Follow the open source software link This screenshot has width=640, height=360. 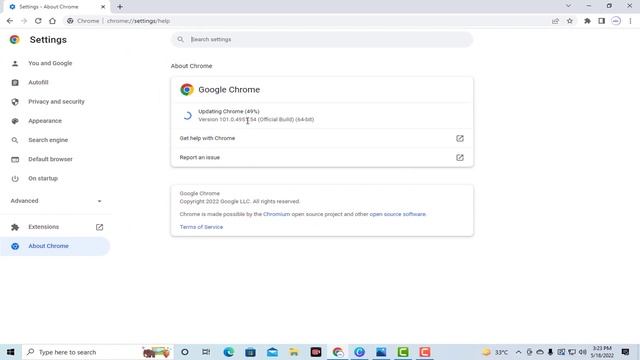(x=398, y=214)
